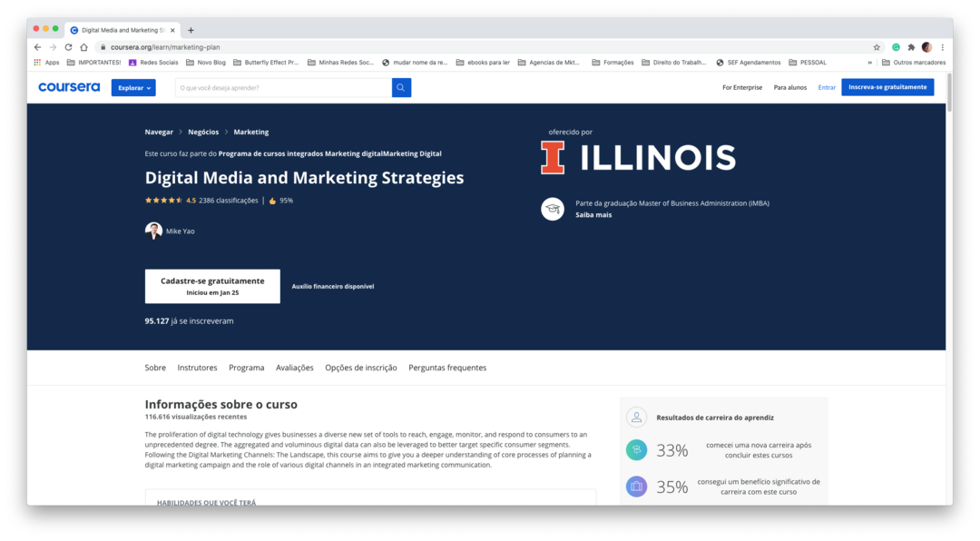Select the Instrutores tab
The height and width of the screenshot is (541, 980).
(198, 368)
